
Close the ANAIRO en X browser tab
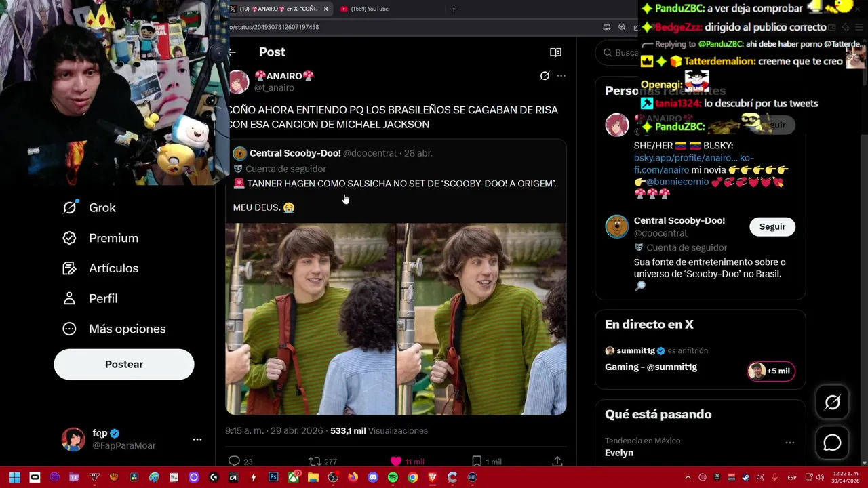325,9
